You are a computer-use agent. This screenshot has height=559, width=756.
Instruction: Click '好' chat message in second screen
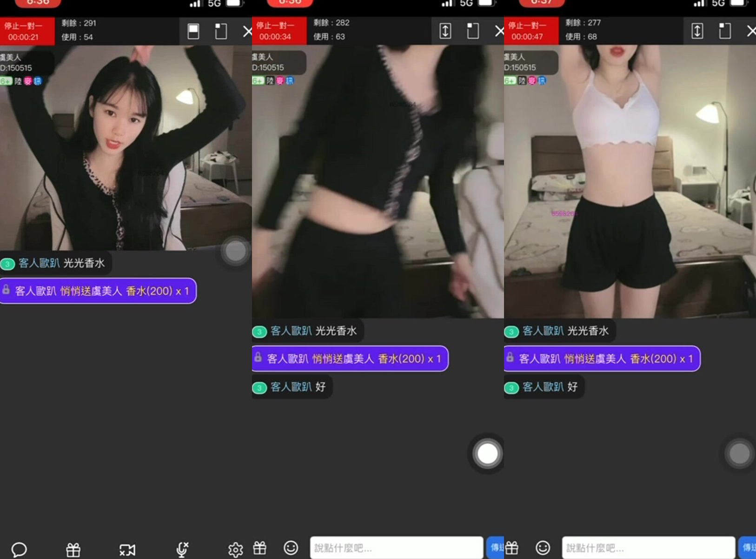[292, 387]
